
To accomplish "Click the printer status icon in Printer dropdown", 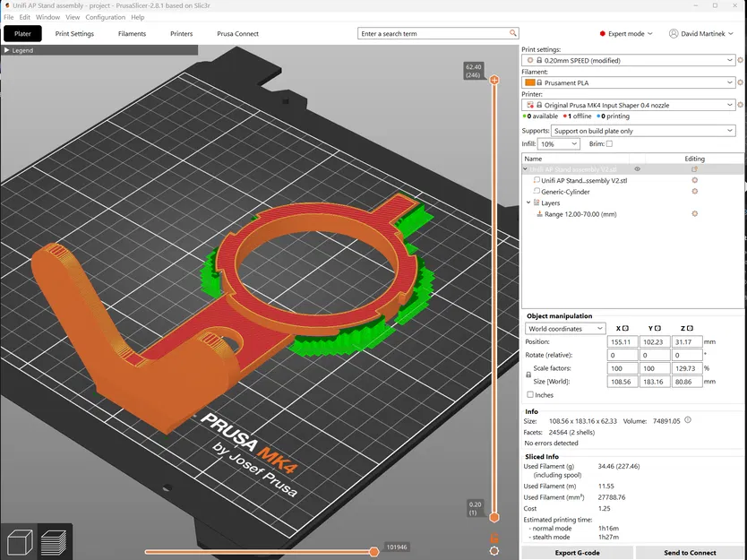I will tap(529, 105).
